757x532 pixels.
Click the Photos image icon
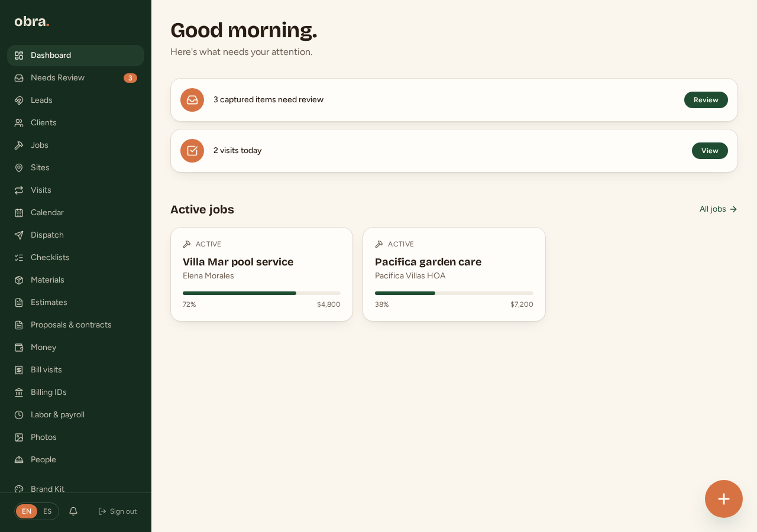pyautogui.click(x=19, y=437)
